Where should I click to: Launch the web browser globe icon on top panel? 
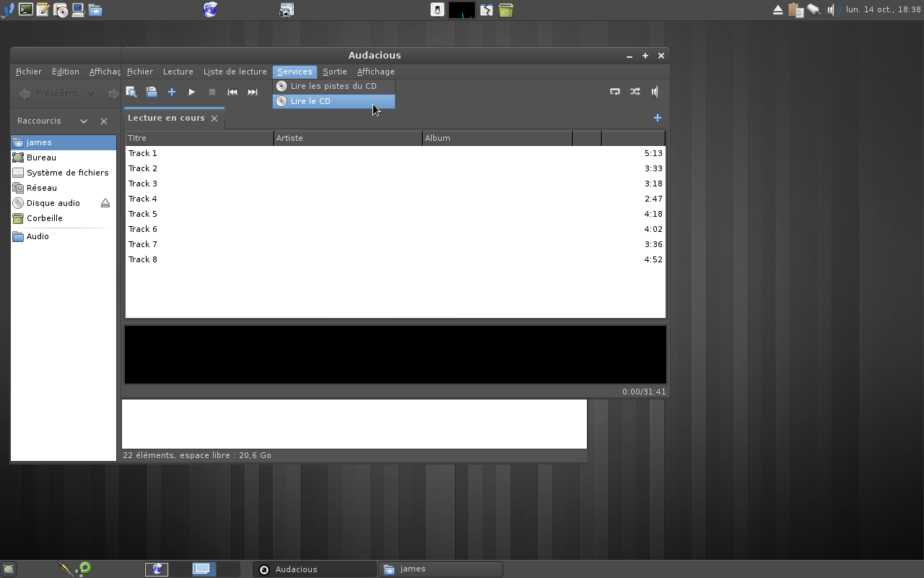point(210,10)
